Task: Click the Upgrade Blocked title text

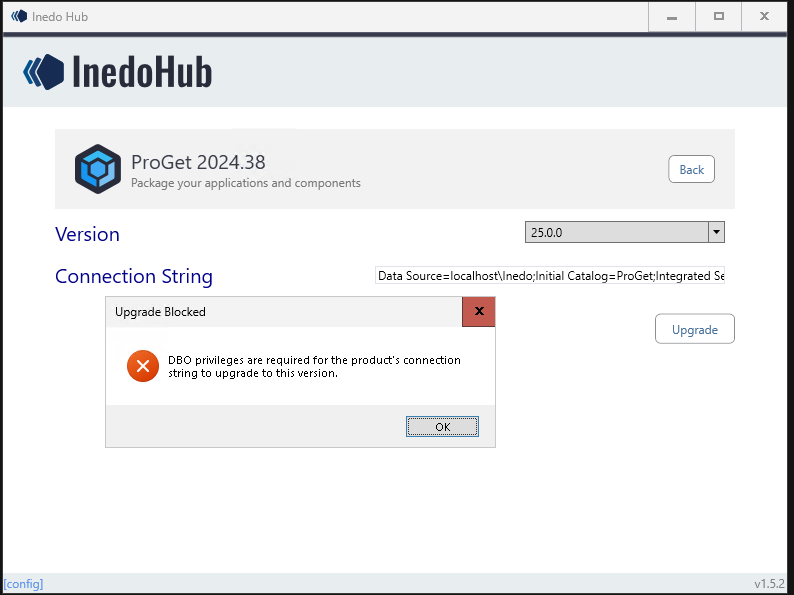Action: [x=160, y=312]
